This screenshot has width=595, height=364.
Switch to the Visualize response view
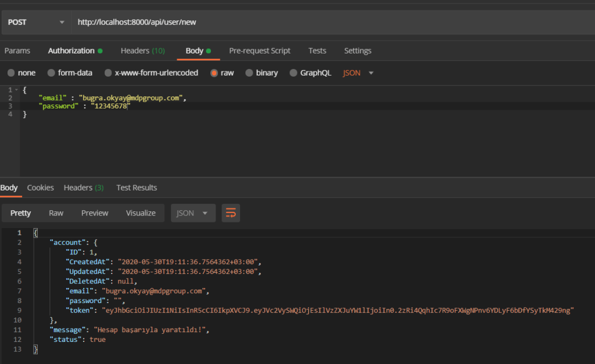141,213
